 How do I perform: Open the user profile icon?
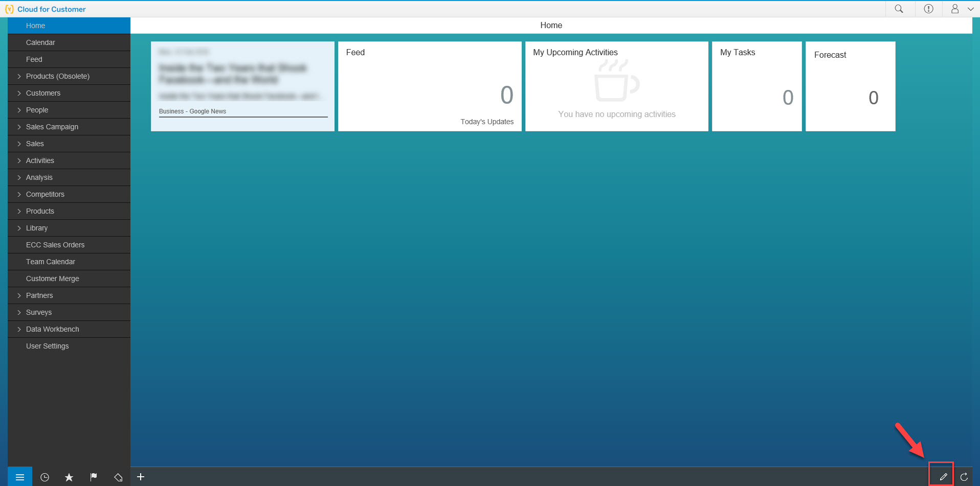click(x=954, y=9)
